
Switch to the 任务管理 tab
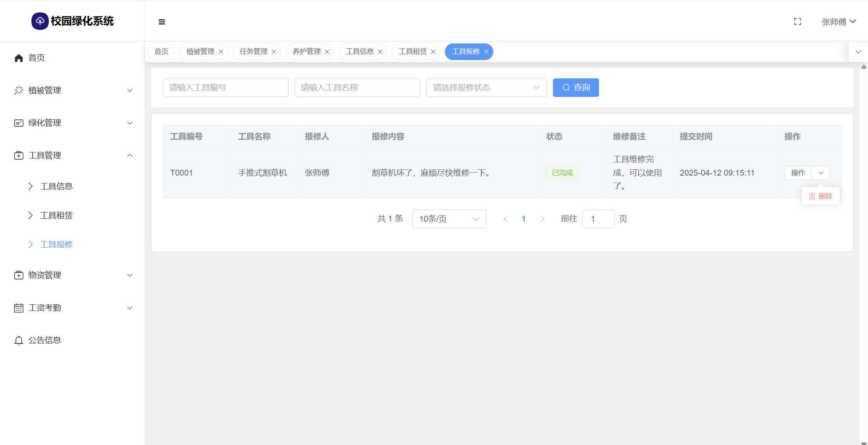click(x=253, y=52)
